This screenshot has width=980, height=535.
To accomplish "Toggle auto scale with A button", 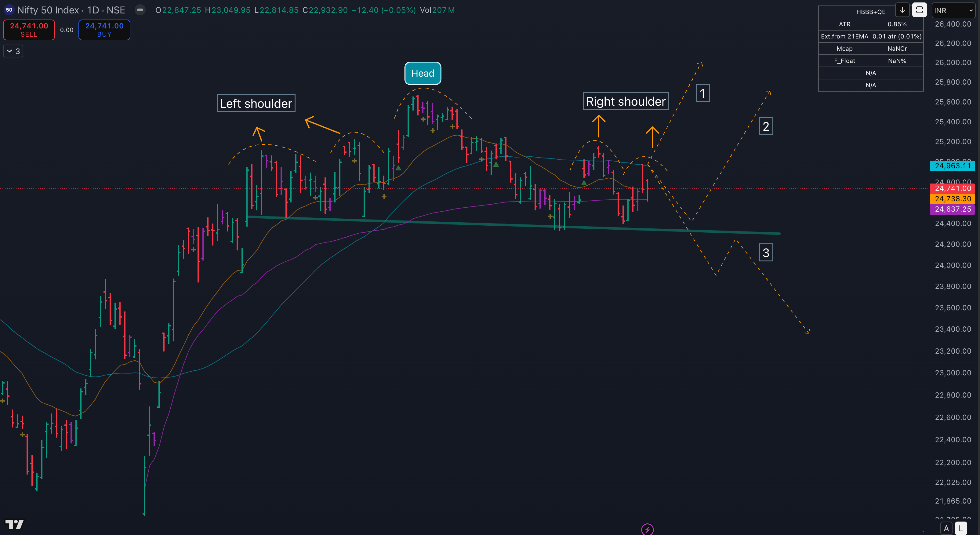I will 946,528.
